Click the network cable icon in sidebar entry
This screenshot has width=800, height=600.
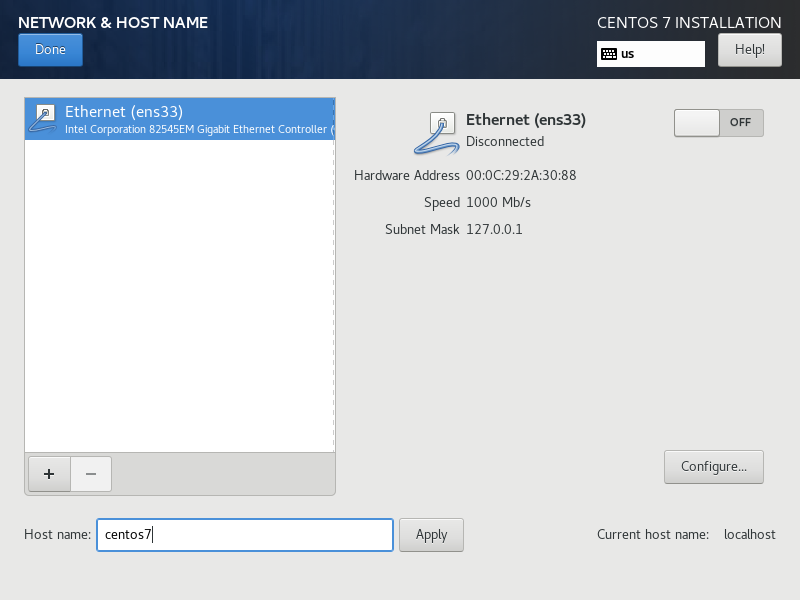42,118
